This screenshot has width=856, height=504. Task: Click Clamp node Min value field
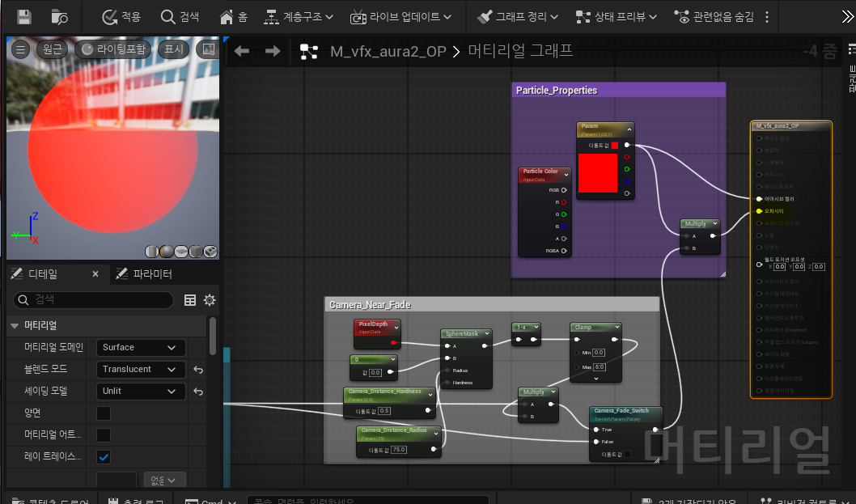(x=599, y=353)
